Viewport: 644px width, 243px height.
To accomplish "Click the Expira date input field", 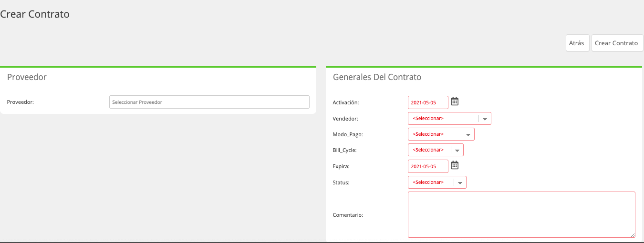I will pyautogui.click(x=428, y=166).
